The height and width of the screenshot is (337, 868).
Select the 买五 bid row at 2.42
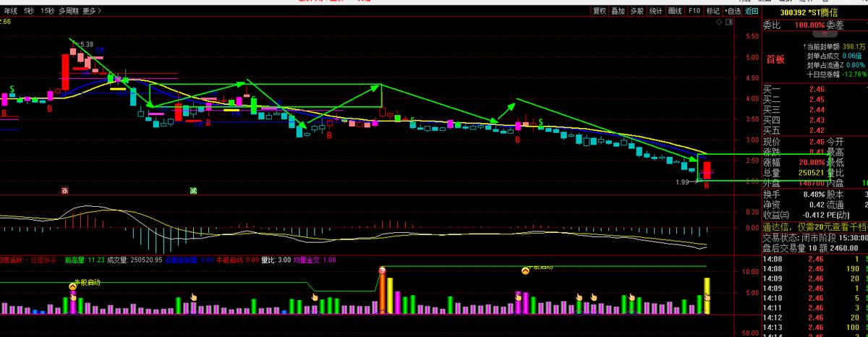tap(815, 130)
